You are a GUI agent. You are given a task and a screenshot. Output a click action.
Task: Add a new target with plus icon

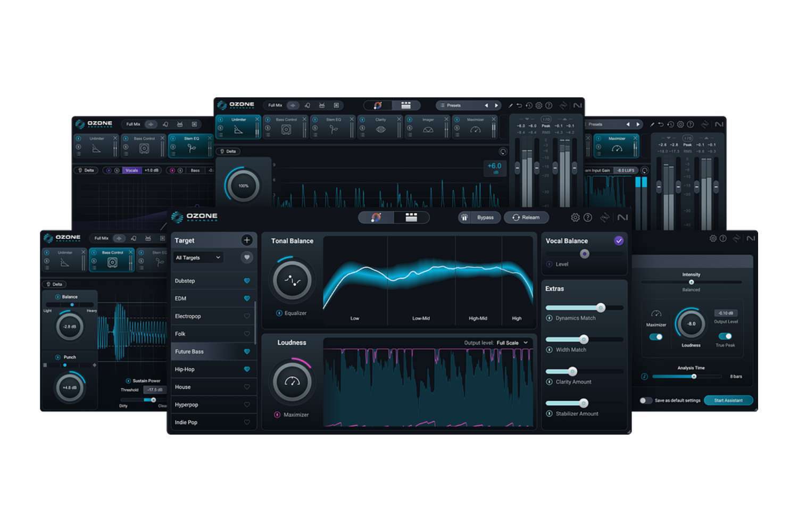coord(247,240)
